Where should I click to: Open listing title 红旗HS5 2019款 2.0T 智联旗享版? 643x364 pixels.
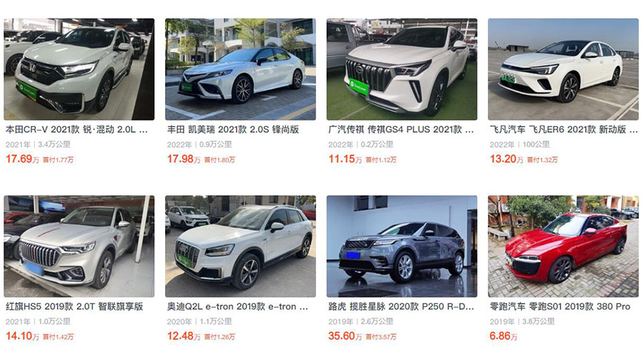[74, 307]
